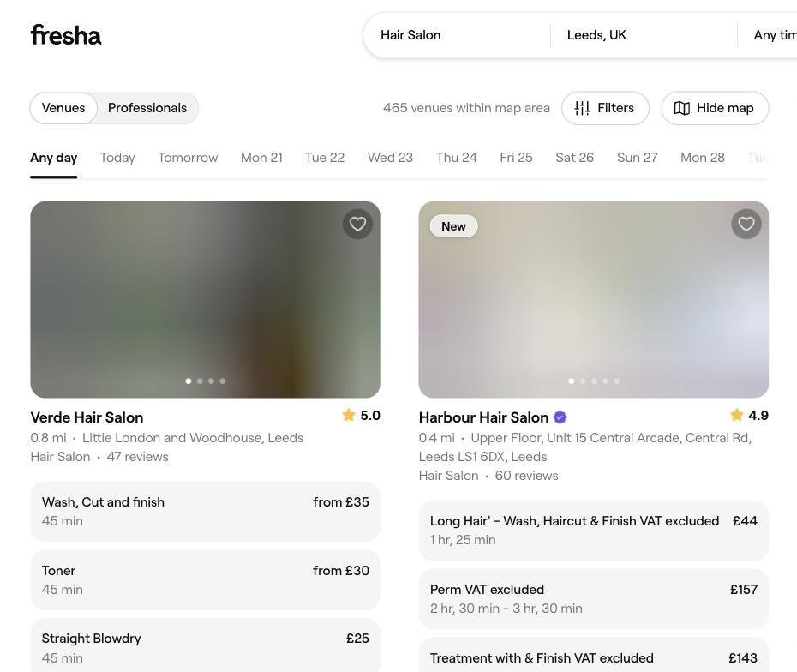Select the Fri 25 date tab
Screen dimensions: 797x672
coord(516,158)
